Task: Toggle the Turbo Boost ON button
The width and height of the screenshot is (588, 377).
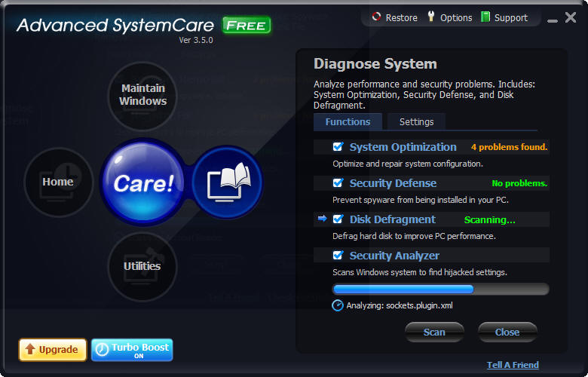Action: coord(132,350)
